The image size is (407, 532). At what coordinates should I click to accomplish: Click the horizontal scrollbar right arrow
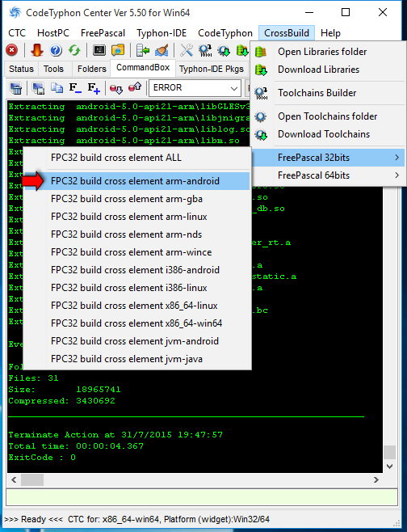pyautogui.click(x=376, y=479)
